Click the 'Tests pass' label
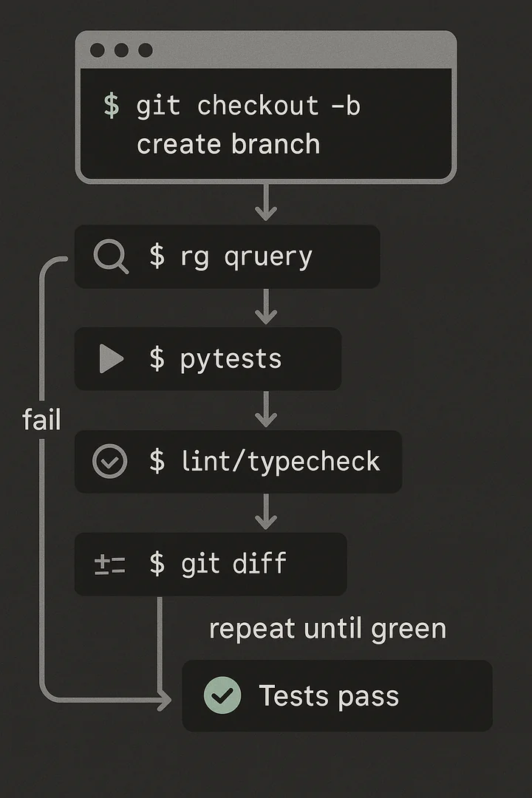The image size is (532, 798). coord(329,696)
